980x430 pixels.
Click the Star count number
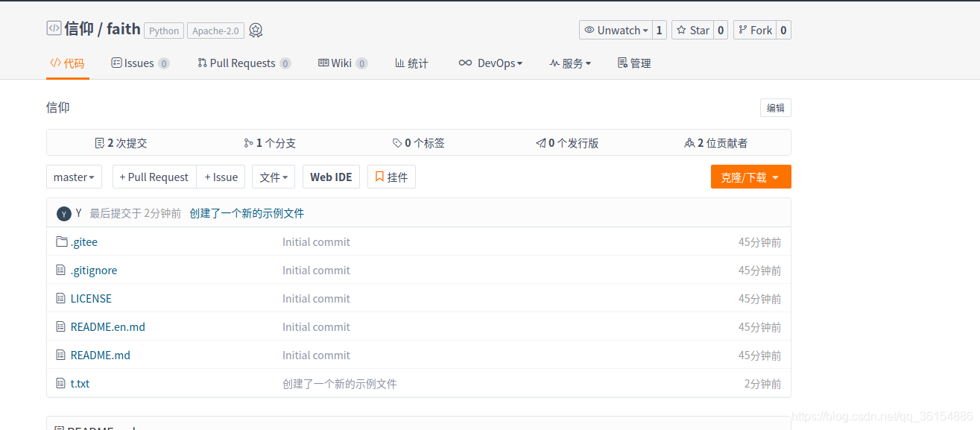click(x=721, y=30)
